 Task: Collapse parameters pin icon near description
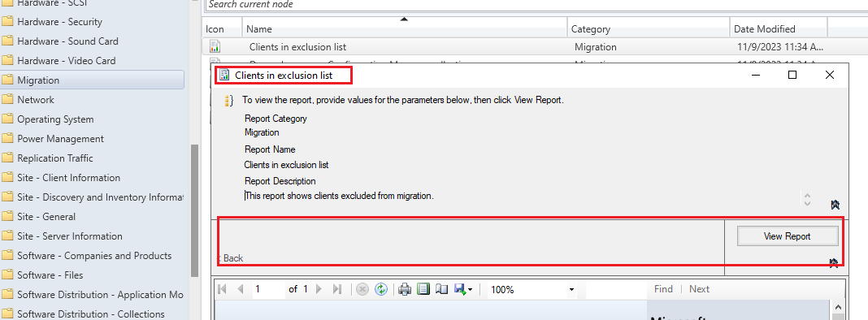pos(835,205)
